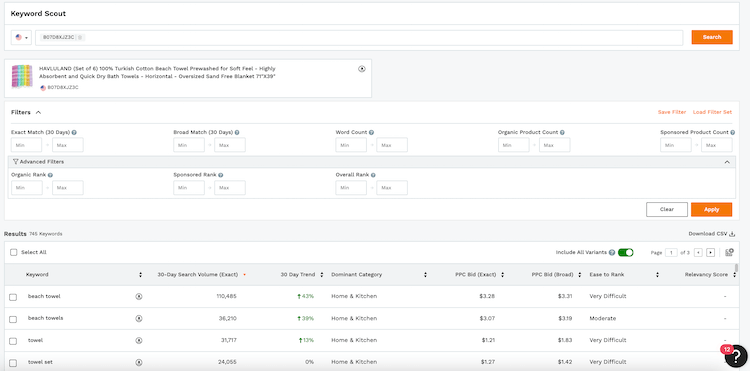Click the Load Filter Set link
Screen dimensions: 750x371
click(712, 112)
